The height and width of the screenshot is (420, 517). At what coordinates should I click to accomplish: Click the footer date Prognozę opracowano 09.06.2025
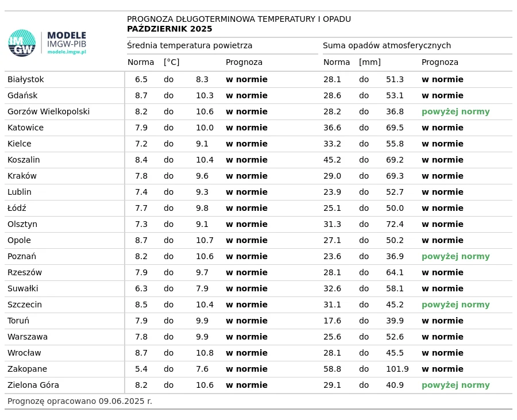click(x=80, y=401)
